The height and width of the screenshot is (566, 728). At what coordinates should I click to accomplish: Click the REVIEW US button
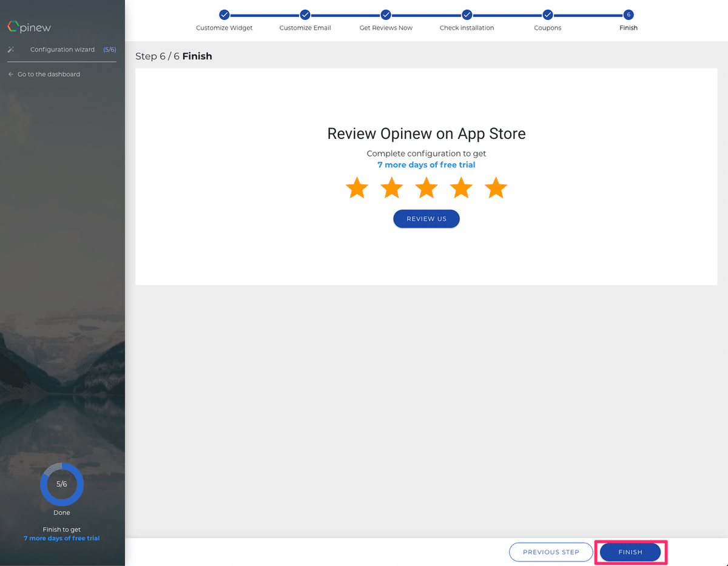click(x=426, y=219)
